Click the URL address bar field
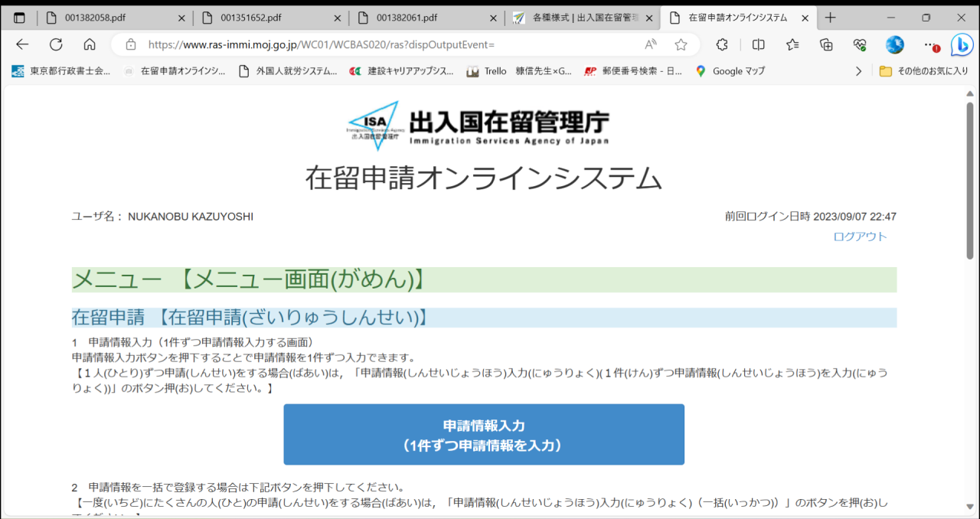This screenshot has height=519, width=980. [x=383, y=44]
